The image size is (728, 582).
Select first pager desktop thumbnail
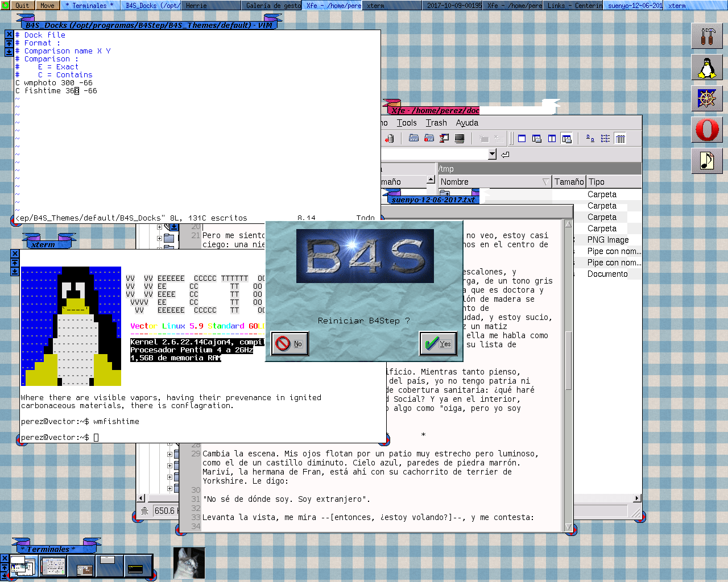click(23, 566)
